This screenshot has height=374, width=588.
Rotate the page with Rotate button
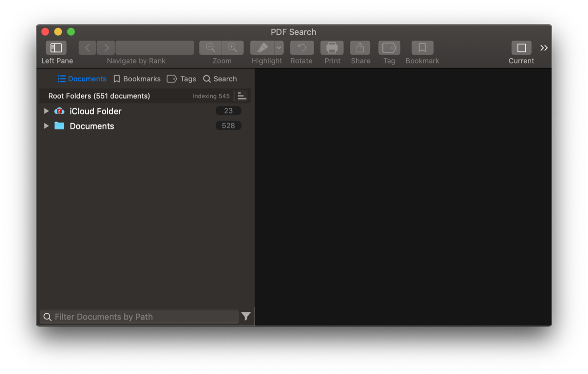[302, 48]
